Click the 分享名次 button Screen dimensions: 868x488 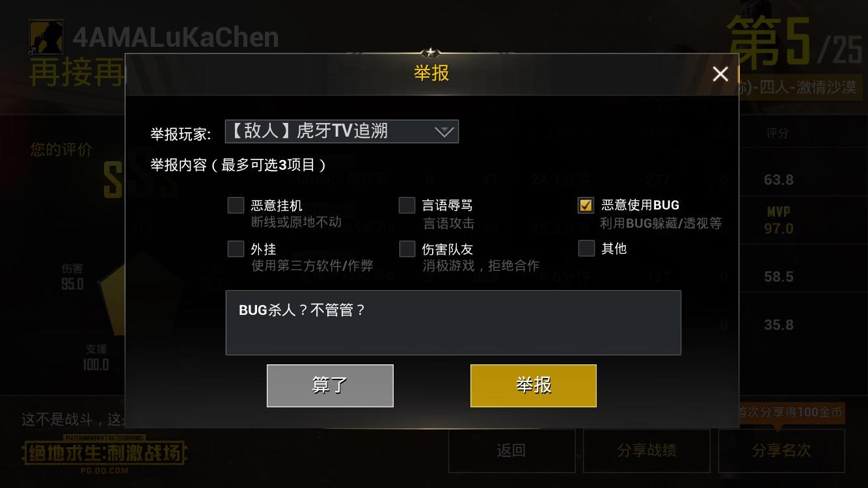(781, 450)
